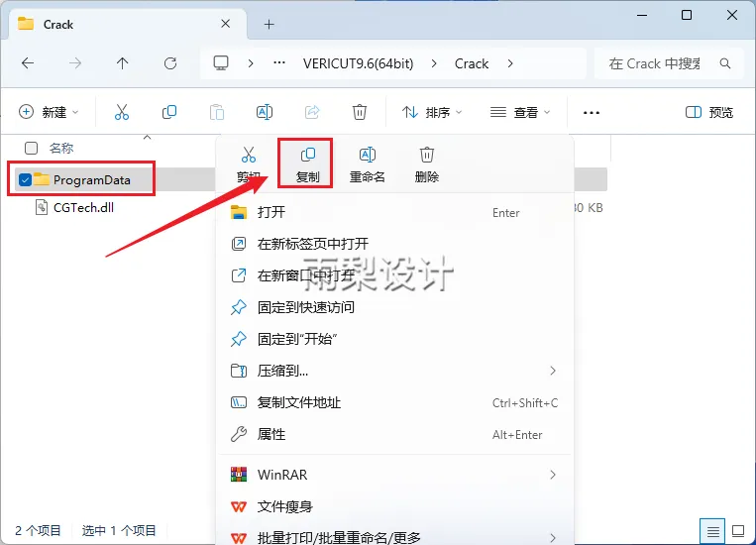Choose 重命名 in the context menu

click(367, 164)
